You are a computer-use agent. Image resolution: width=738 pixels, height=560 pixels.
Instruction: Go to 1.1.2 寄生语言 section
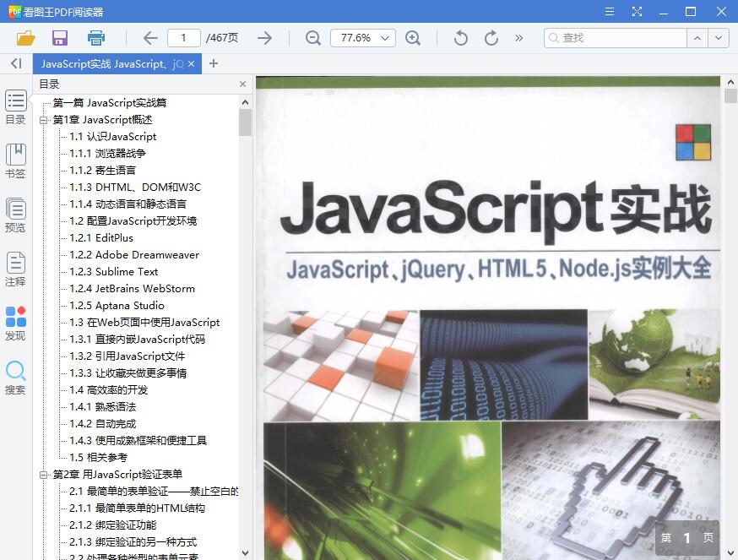[x=102, y=171]
